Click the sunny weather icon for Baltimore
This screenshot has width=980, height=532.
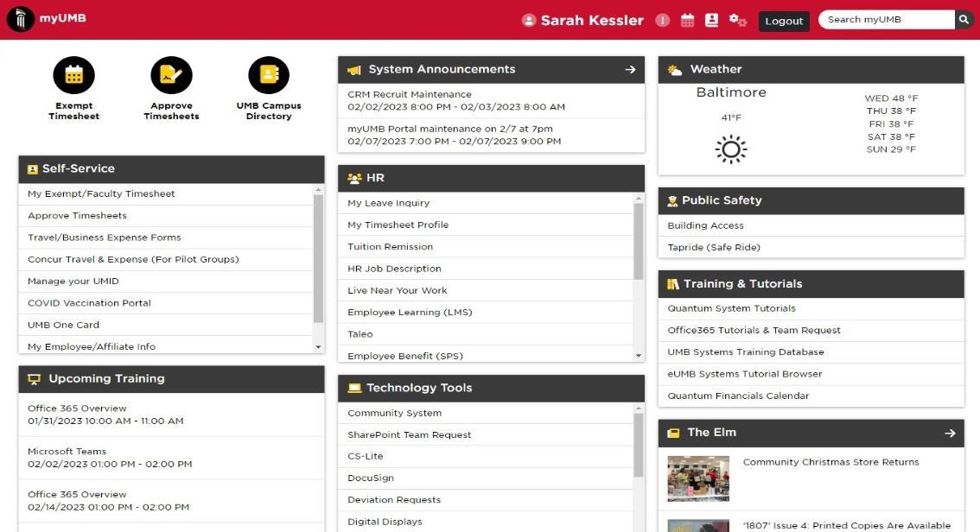click(729, 149)
